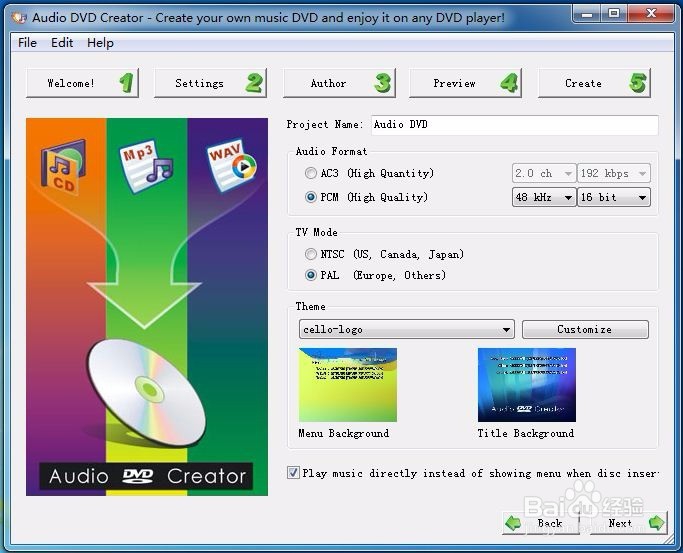Toggle play music directly checkbox
Screen dimensions: 683x553
point(293,473)
